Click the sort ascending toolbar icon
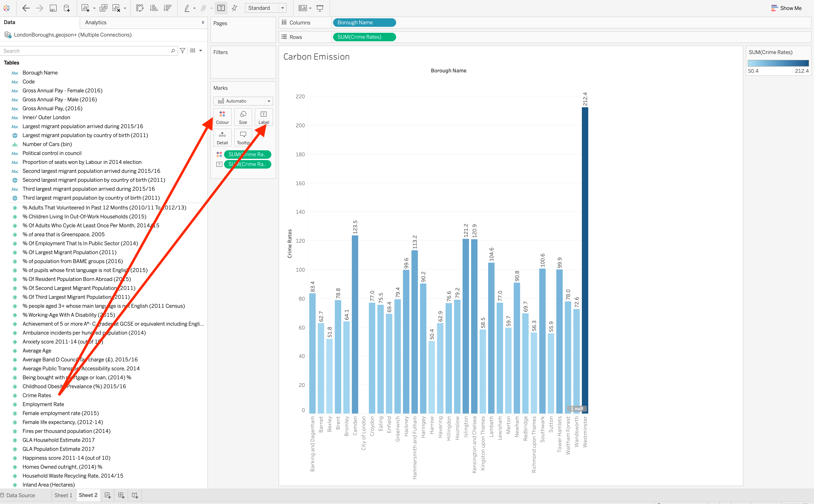 (x=154, y=8)
